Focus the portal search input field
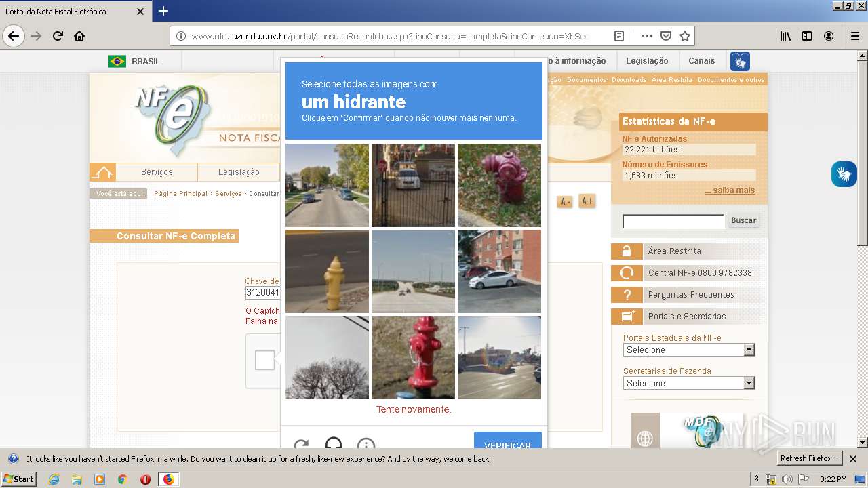This screenshot has width=868, height=488. pos(673,221)
